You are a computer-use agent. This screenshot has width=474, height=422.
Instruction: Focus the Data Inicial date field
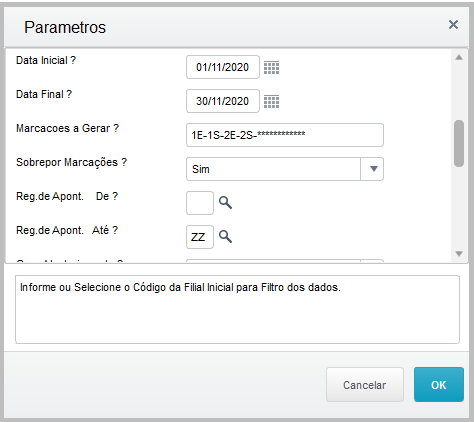click(223, 67)
